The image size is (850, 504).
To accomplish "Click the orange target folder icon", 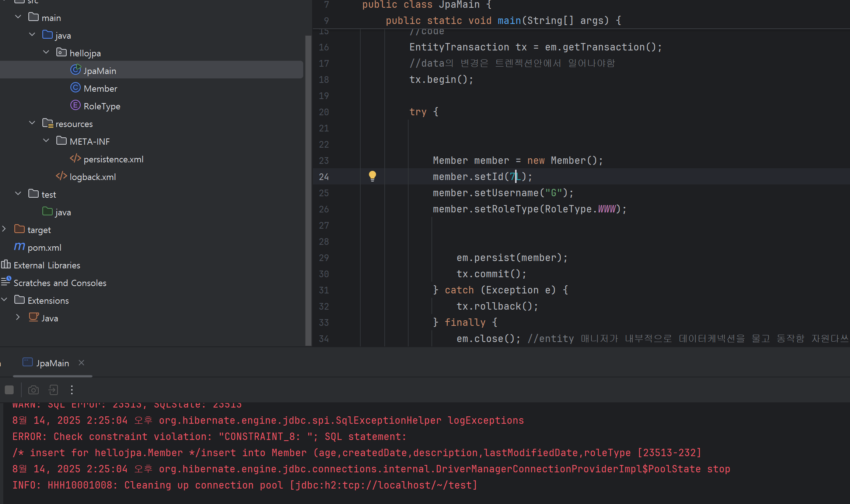I will click(20, 229).
